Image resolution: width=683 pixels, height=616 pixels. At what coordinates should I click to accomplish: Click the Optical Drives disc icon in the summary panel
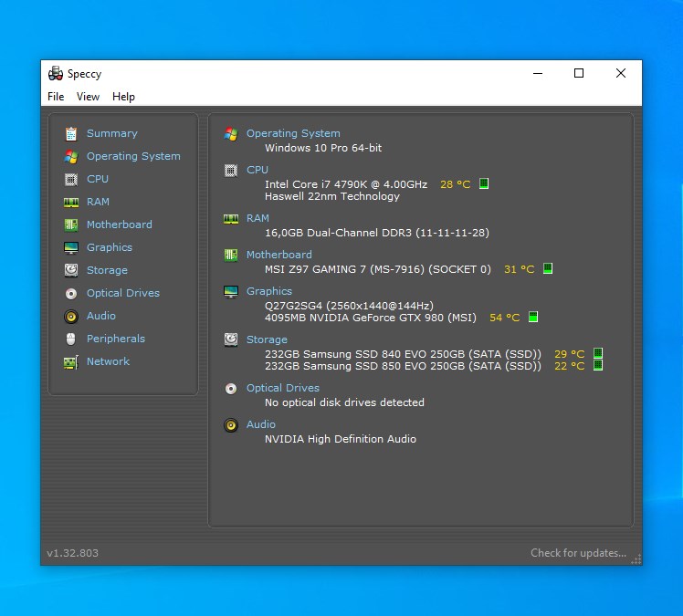tap(231, 389)
